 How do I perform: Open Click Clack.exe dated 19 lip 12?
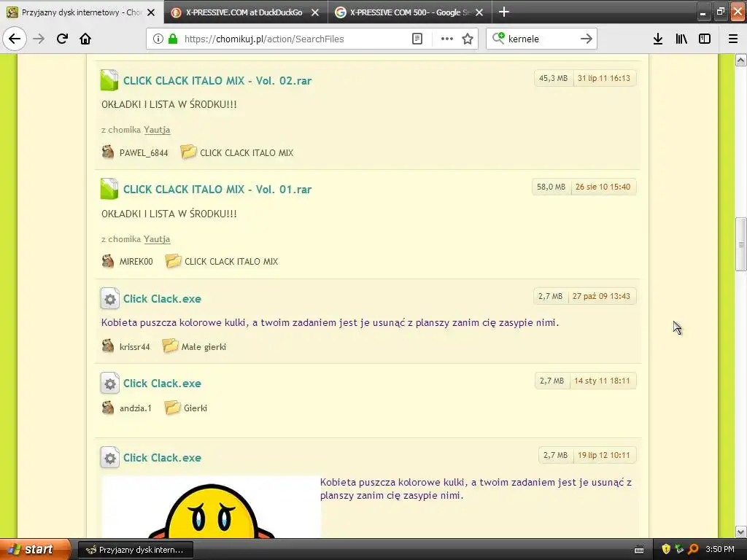(x=162, y=458)
